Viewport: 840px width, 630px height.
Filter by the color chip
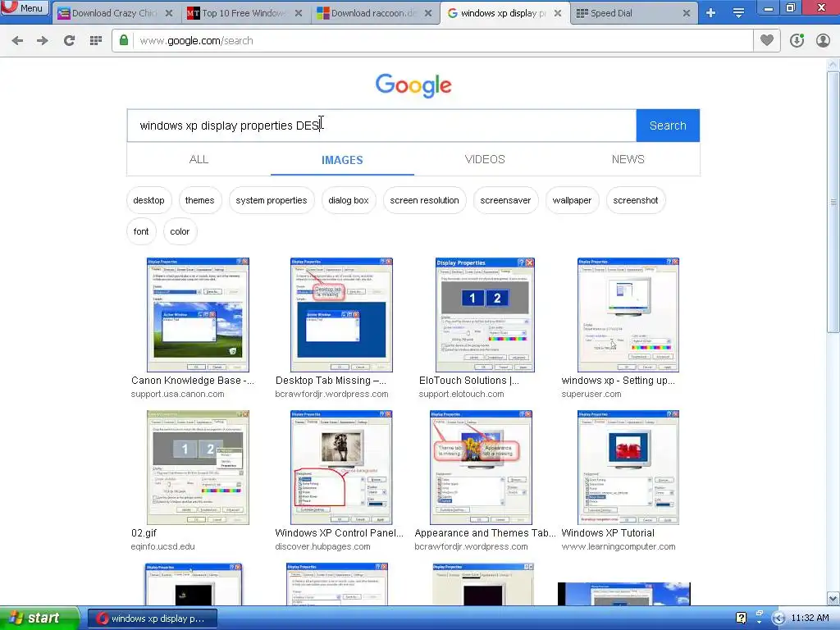pos(180,231)
